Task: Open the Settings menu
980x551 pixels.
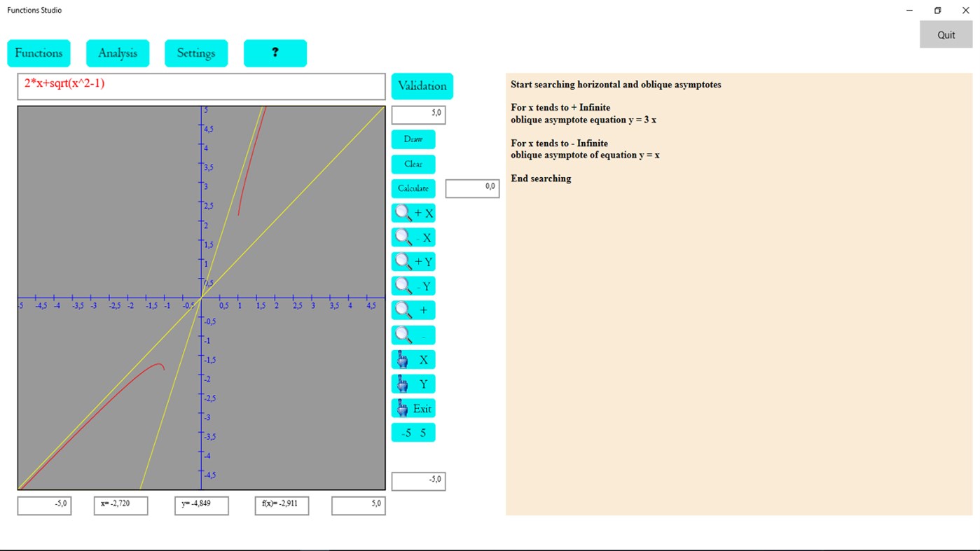Action: [x=196, y=53]
